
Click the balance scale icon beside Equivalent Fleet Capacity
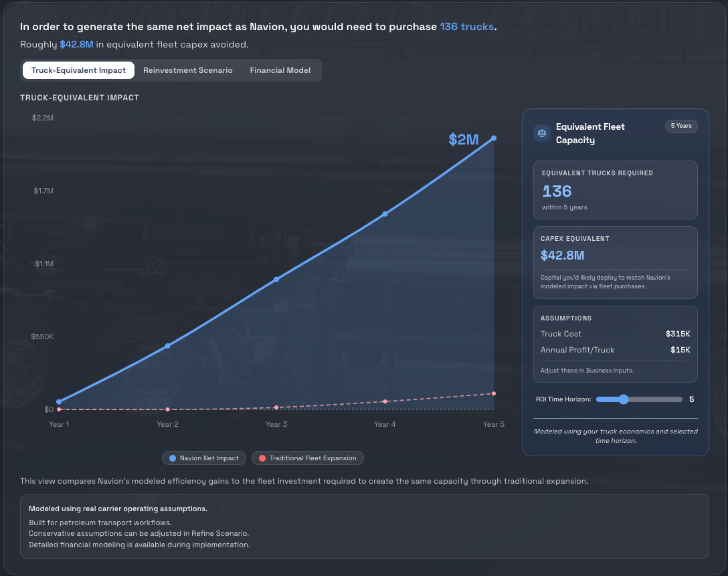coord(542,133)
